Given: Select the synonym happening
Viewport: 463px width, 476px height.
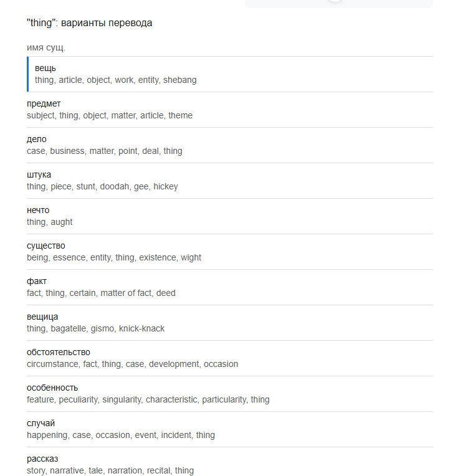Looking at the screenshot, I should click(x=47, y=436).
